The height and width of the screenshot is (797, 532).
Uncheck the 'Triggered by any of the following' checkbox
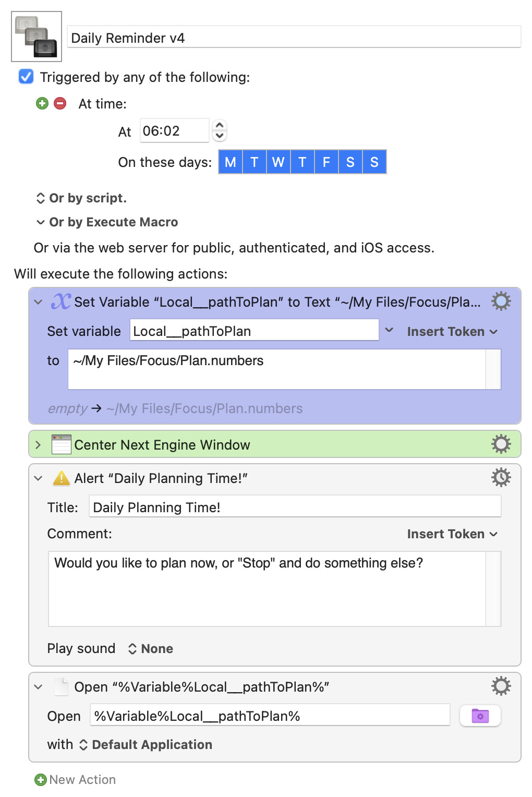click(26, 77)
